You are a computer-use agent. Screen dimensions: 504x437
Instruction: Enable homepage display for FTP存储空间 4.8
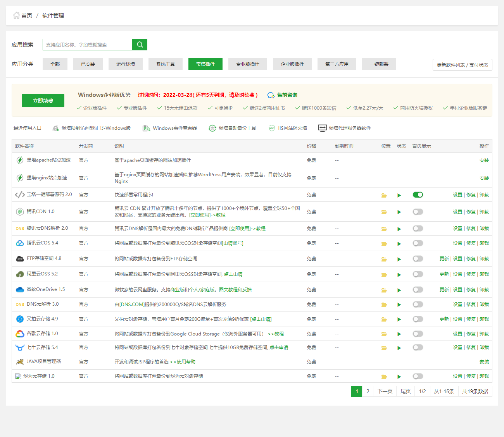coord(418,259)
